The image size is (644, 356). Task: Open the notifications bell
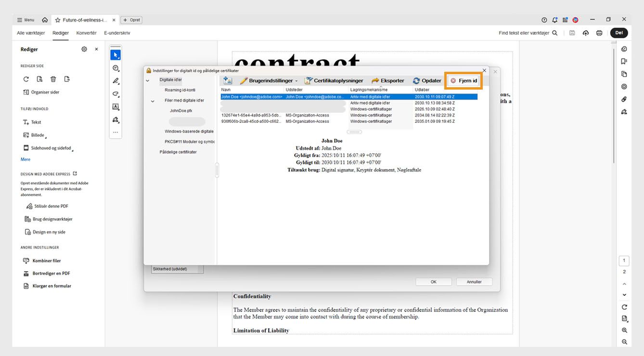click(x=554, y=20)
